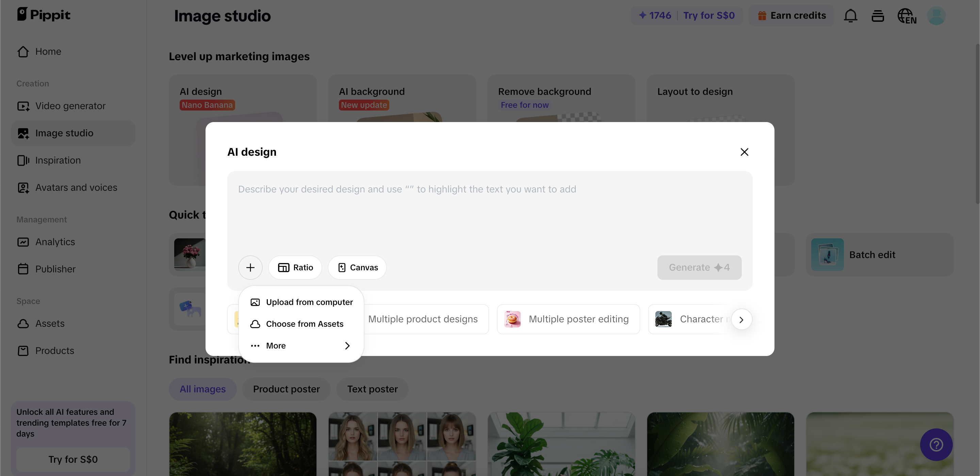
Task: Go to Video generator in sidebar
Action: coord(70,106)
